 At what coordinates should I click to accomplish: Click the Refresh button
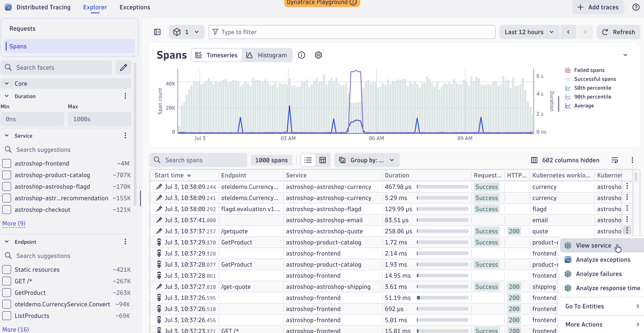pyautogui.click(x=618, y=32)
